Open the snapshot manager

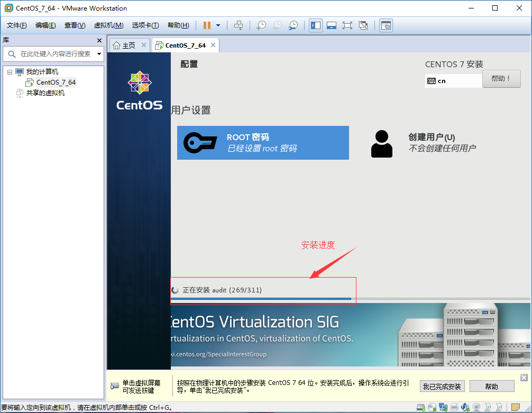293,25
